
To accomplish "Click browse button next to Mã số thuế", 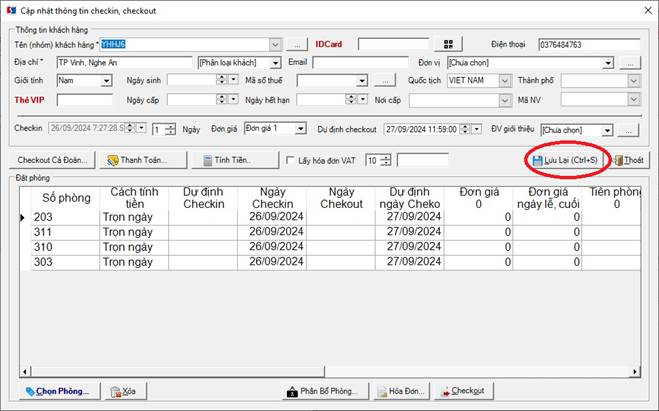I will (385, 81).
